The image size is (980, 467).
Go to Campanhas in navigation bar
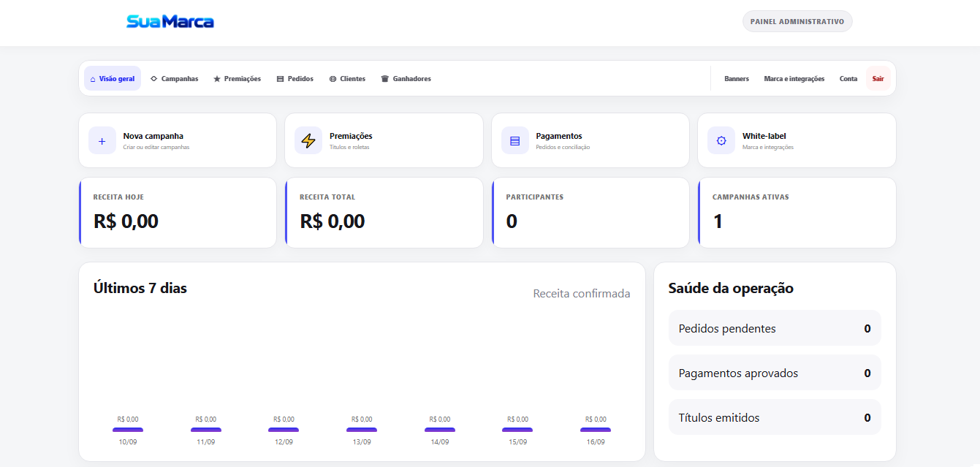pyautogui.click(x=174, y=78)
